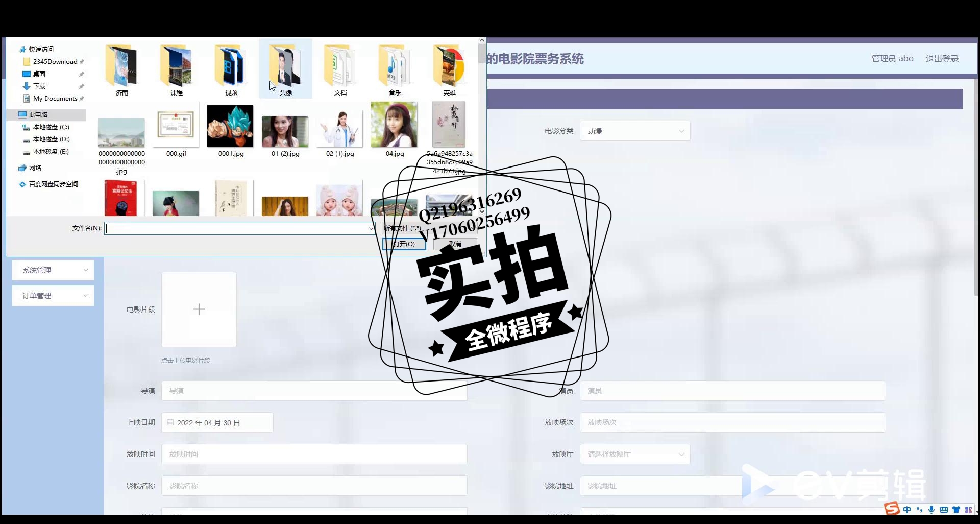Expand the file name history dropdown arrow
980x524 pixels.
click(371, 228)
